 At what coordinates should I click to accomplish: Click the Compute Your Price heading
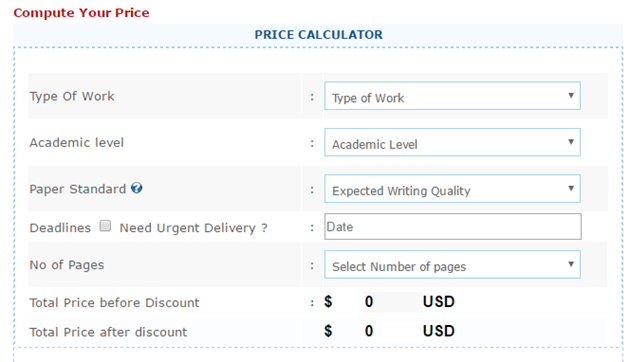(82, 13)
